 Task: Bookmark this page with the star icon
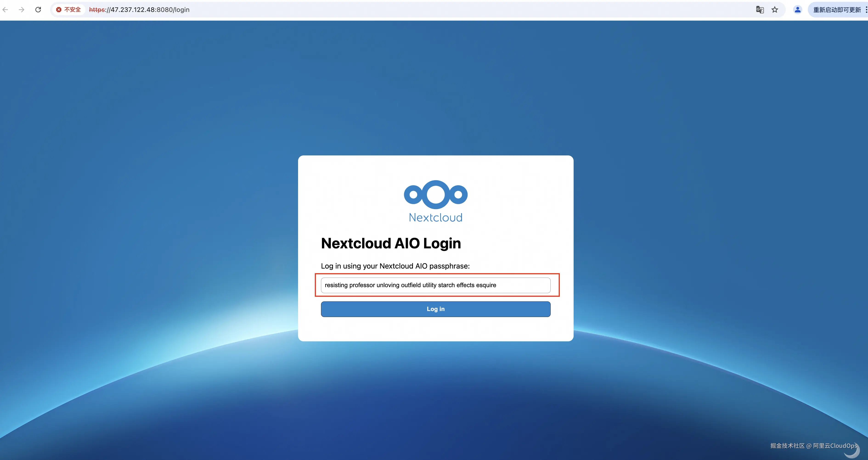775,10
